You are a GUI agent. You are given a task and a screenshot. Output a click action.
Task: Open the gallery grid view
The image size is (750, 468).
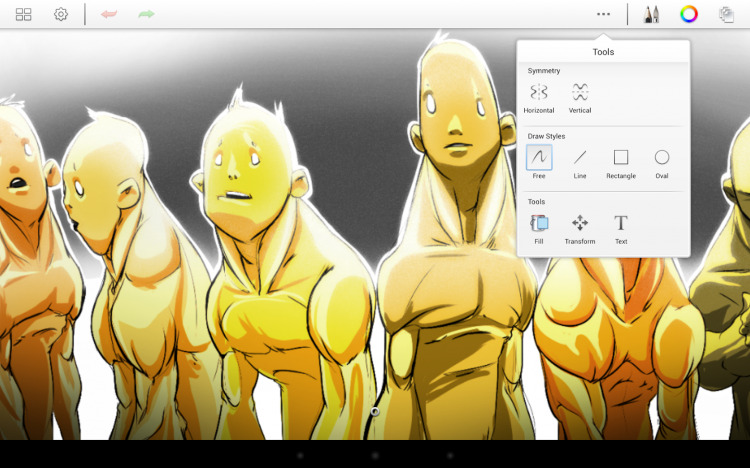tap(24, 15)
